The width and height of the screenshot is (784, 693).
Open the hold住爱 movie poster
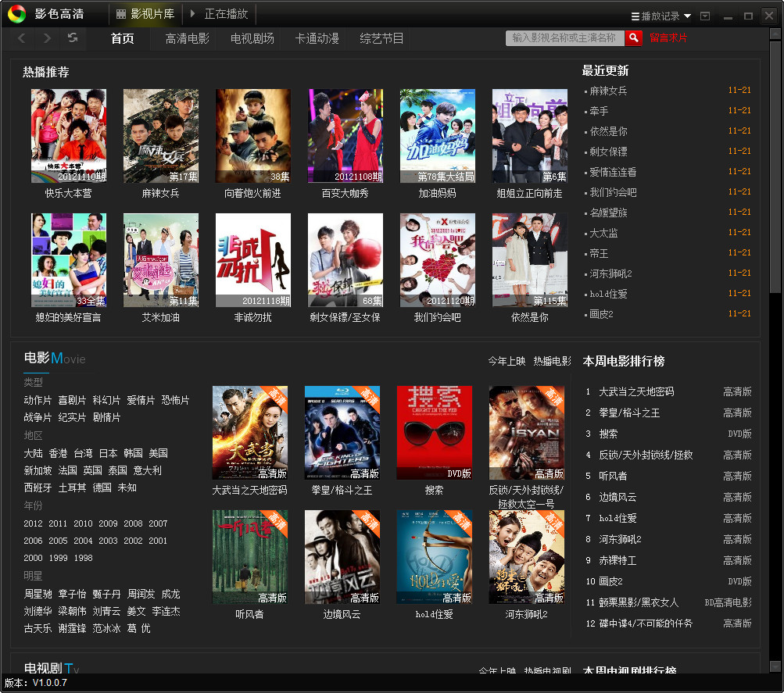pos(434,557)
